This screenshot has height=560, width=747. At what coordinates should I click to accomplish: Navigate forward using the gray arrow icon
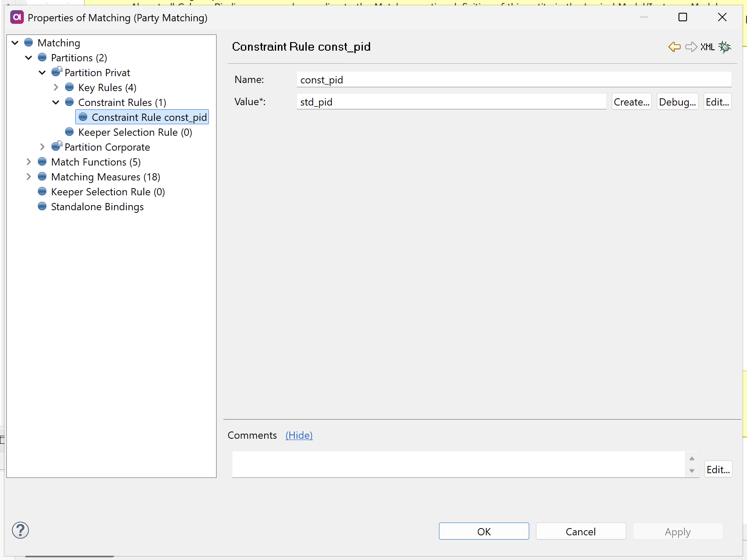690,47
